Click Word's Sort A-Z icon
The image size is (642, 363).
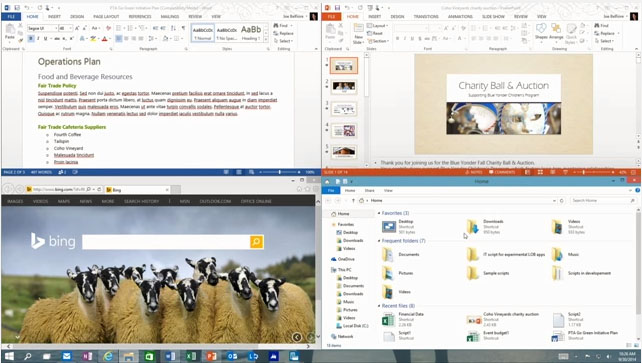pyautogui.click(x=173, y=28)
